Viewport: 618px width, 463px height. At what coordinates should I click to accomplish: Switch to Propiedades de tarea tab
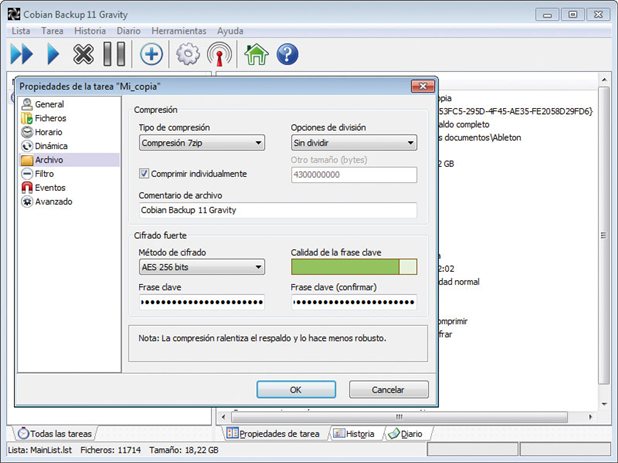click(x=273, y=433)
